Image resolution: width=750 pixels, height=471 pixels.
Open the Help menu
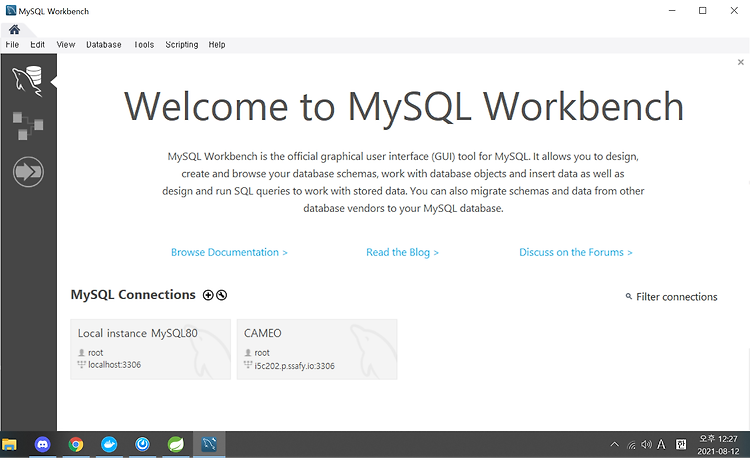[x=217, y=44]
